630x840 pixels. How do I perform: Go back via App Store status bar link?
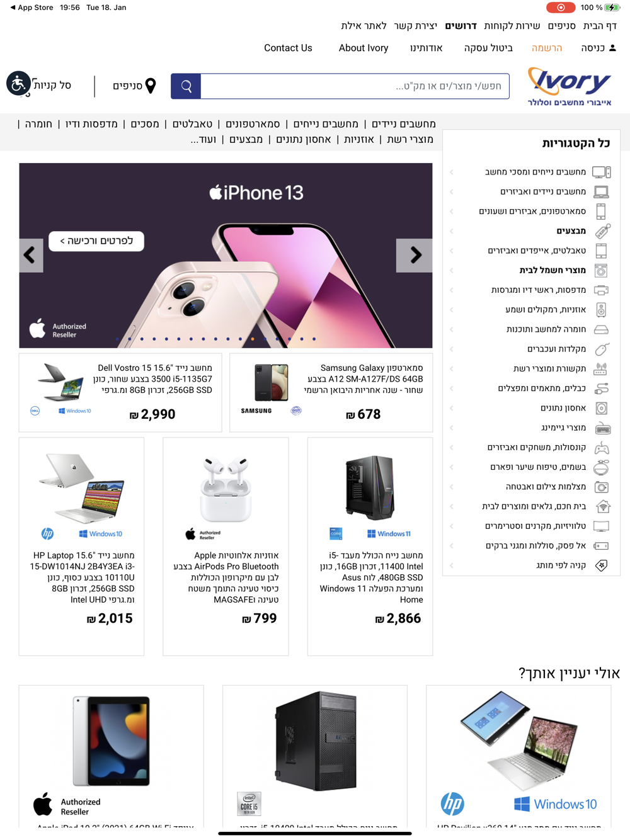(x=31, y=8)
